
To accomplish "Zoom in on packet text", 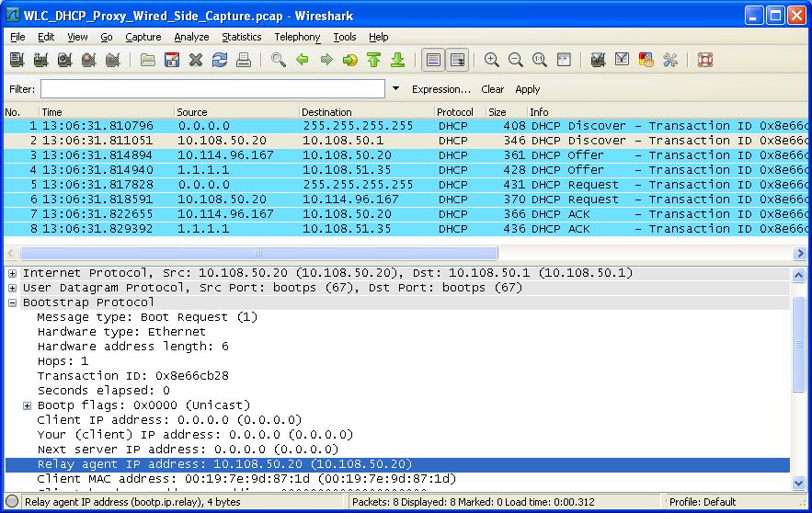I will click(x=492, y=61).
